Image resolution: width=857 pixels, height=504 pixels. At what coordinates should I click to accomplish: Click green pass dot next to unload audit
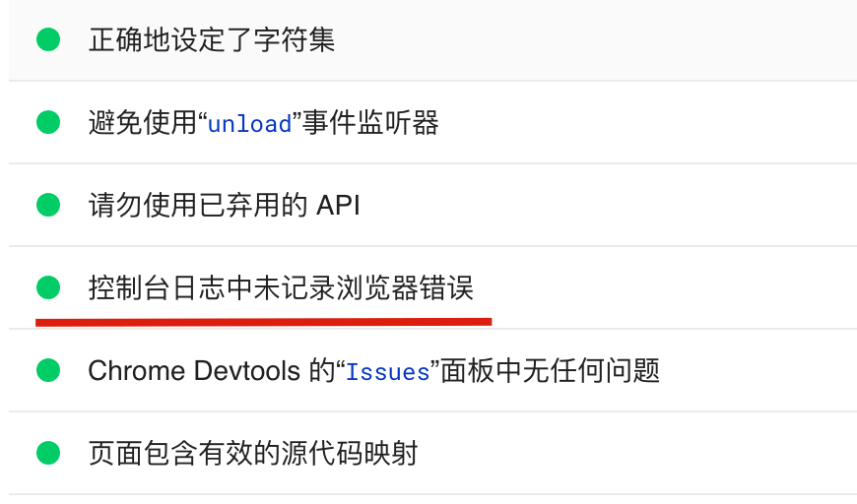click(47, 123)
